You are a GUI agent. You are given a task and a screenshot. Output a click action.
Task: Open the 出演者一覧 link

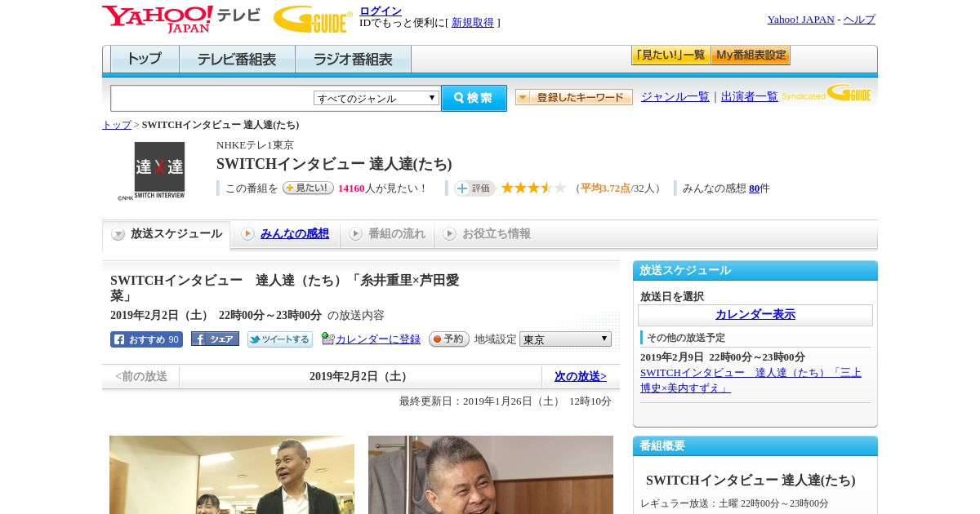coord(750,96)
